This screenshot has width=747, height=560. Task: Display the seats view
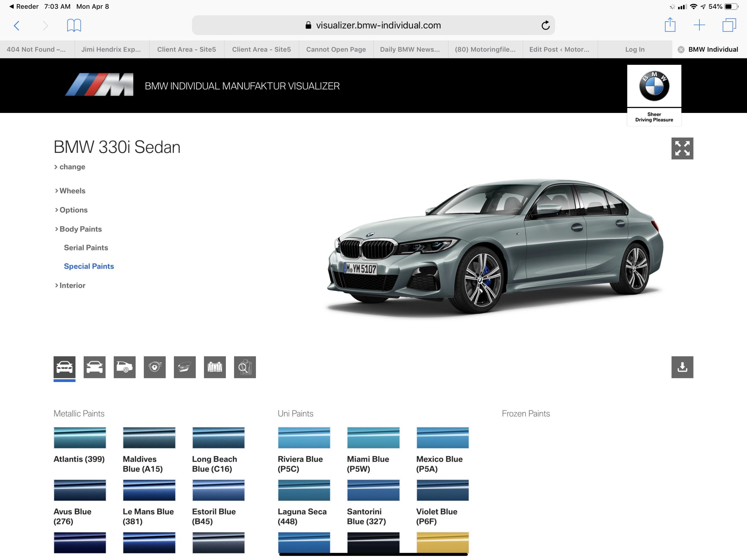pos(215,367)
